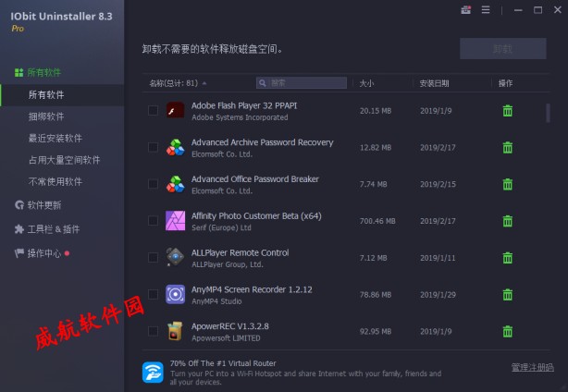Viewport: 568px width, 392px height.
Task: Click the vertical scrollbar thumb
Action: (x=548, y=113)
